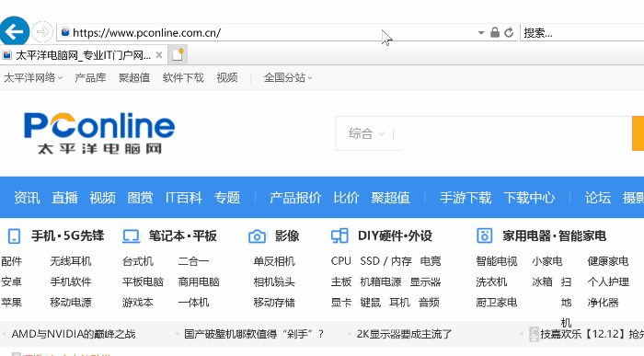Viewport: 644px width, 356px height.
Task: Click the browser search box
Action: pos(582,32)
